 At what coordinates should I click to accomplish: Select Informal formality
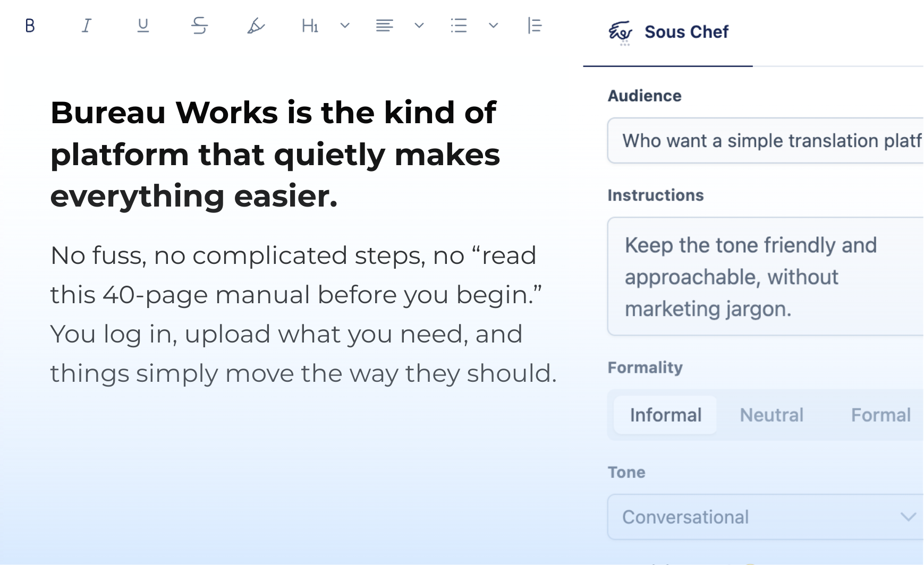(x=665, y=415)
